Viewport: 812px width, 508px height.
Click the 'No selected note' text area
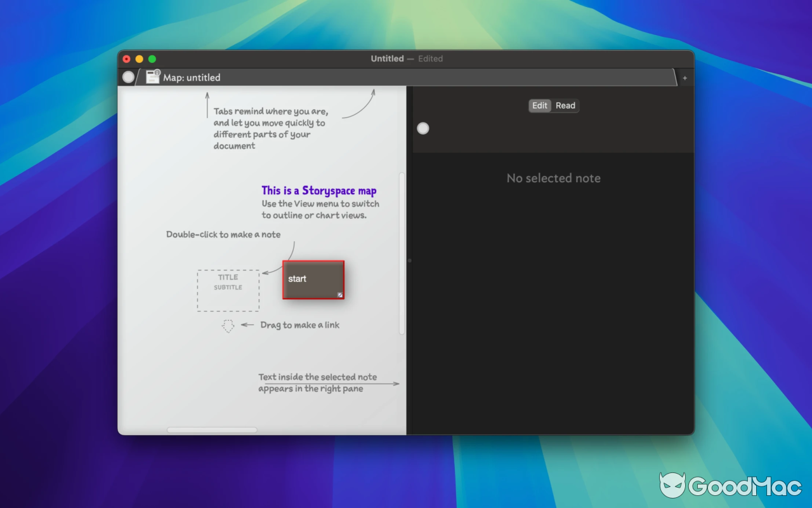[x=553, y=178]
